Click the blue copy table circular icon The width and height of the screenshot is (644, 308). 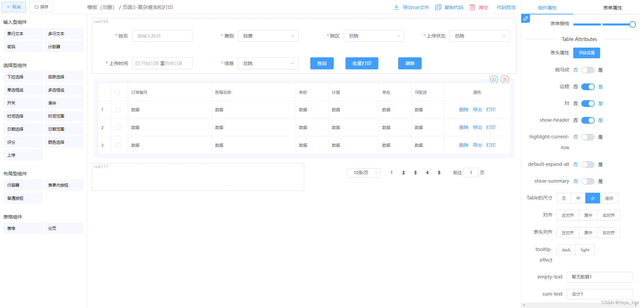click(x=494, y=79)
